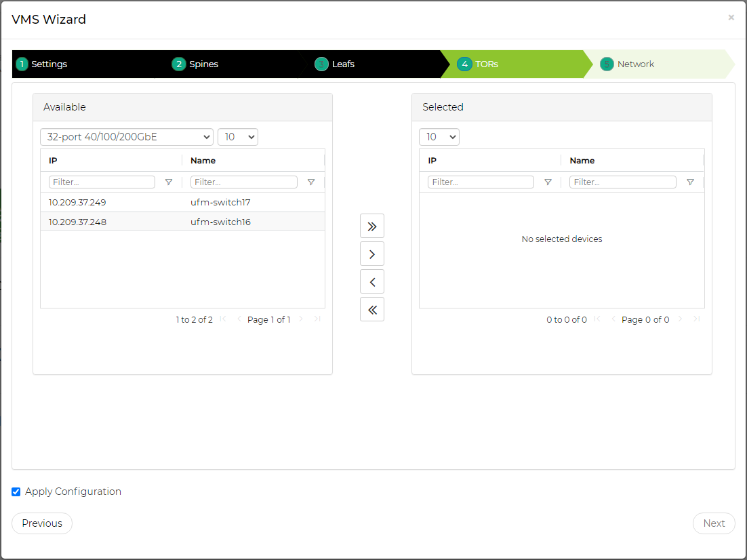
Task: Open filter options for Available IP column
Action: (169, 182)
